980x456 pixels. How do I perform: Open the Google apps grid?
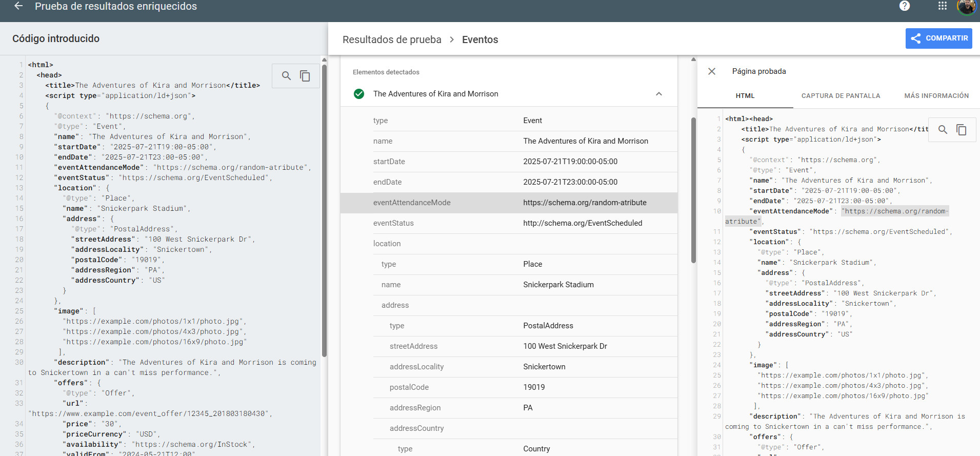(x=942, y=6)
